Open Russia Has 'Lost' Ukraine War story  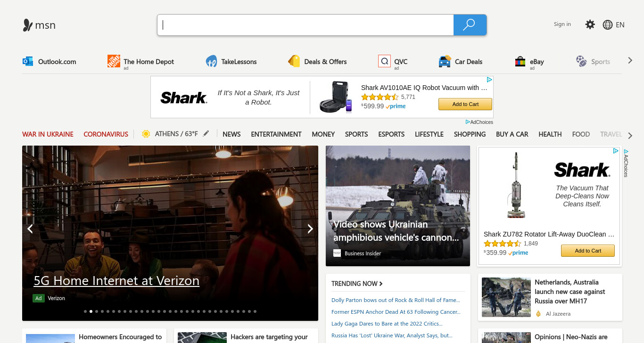392,335
